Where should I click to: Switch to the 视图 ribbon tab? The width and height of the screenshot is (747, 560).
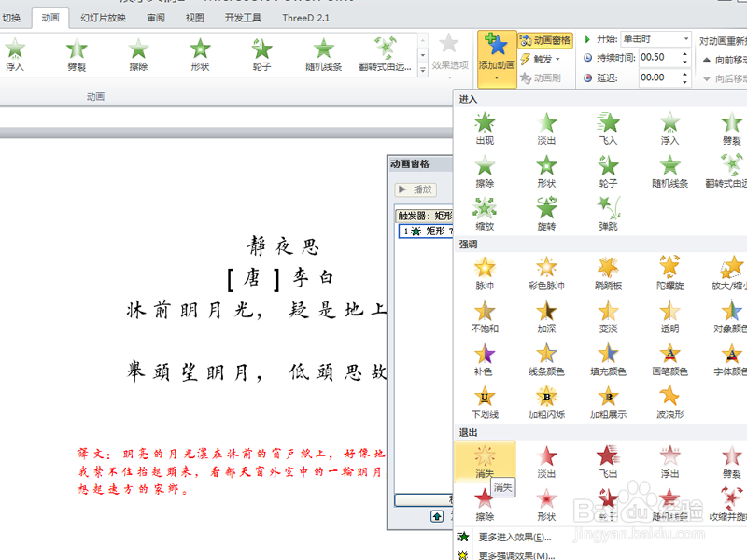(195, 18)
